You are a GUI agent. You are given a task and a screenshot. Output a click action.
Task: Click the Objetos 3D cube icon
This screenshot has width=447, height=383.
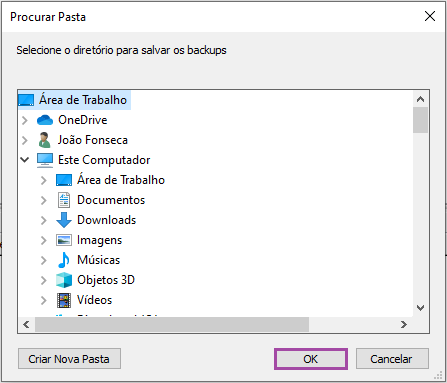pyautogui.click(x=64, y=280)
